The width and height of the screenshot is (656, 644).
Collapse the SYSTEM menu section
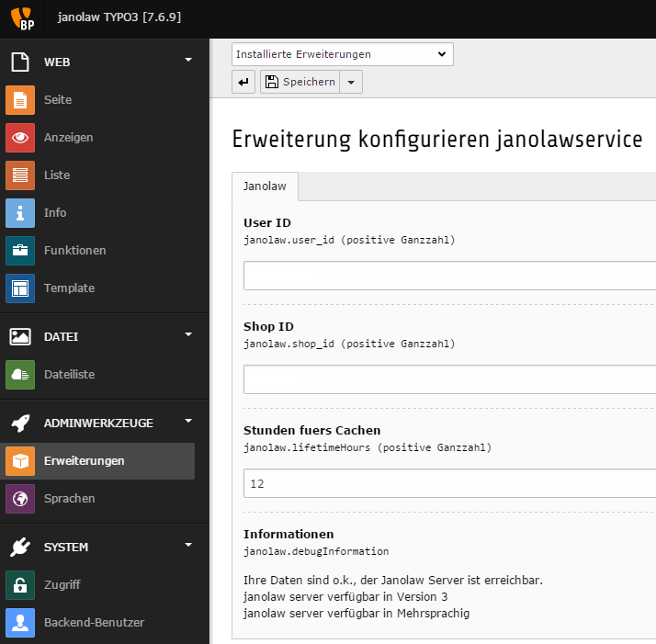point(188,545)
